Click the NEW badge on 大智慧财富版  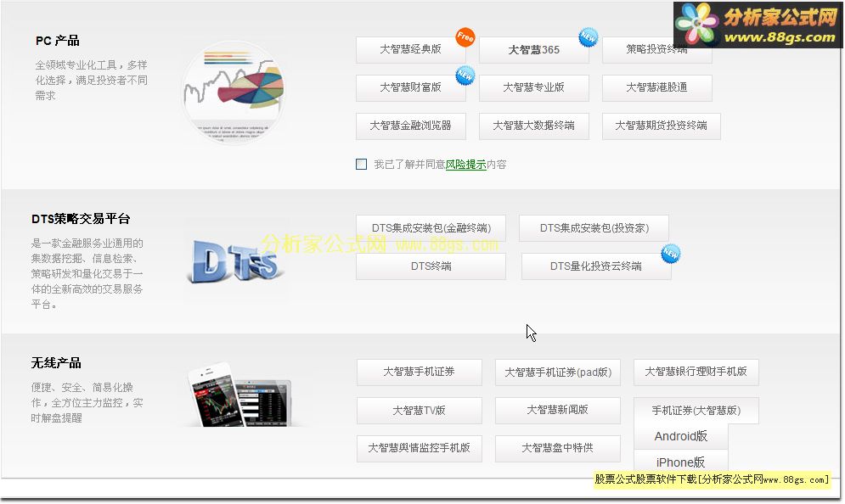coord(465,76)
